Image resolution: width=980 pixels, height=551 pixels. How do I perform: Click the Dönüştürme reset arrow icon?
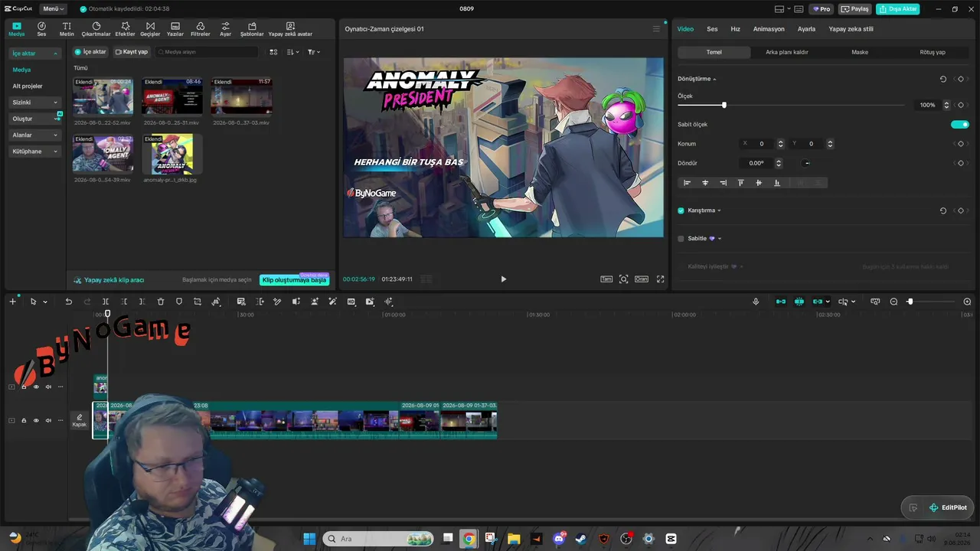pos(943,79)
